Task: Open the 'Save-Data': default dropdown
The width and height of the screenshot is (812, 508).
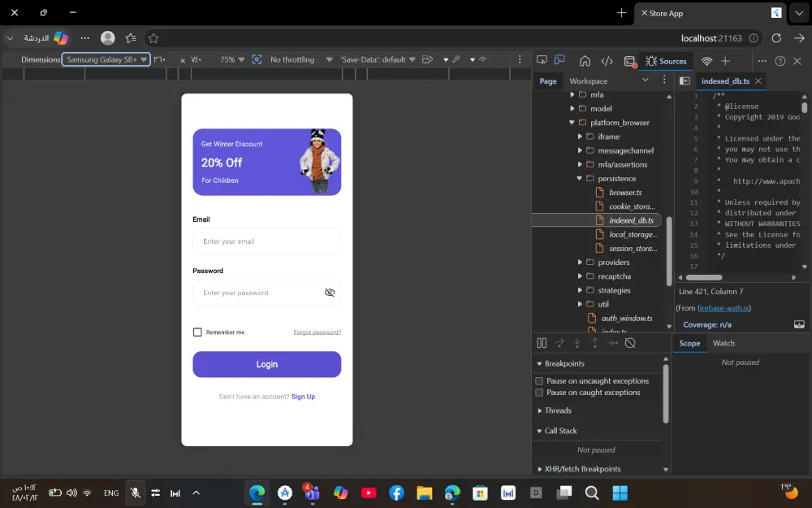Action: pyautogui.click(x=378, y=59)
